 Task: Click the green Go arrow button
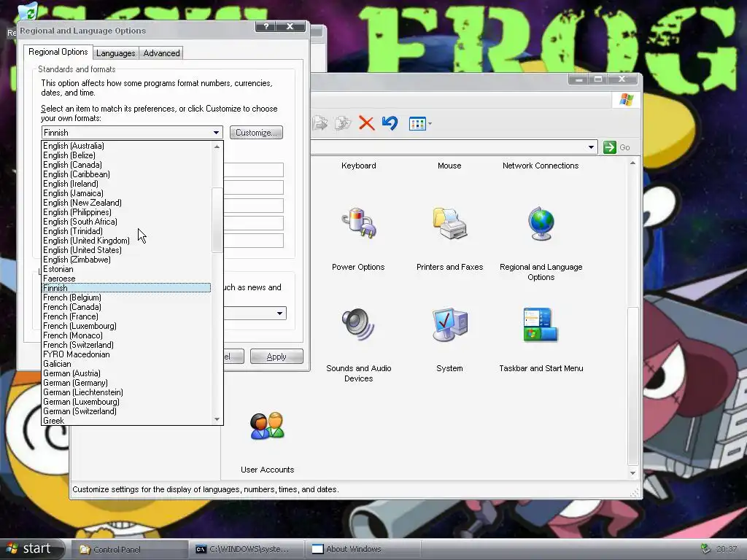(610, 147)
